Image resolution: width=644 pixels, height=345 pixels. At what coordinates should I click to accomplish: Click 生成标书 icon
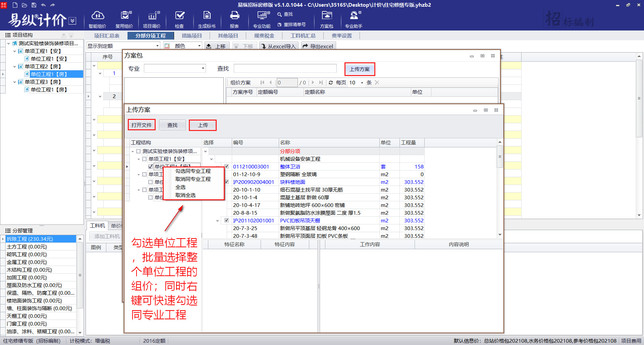[207, 19]
